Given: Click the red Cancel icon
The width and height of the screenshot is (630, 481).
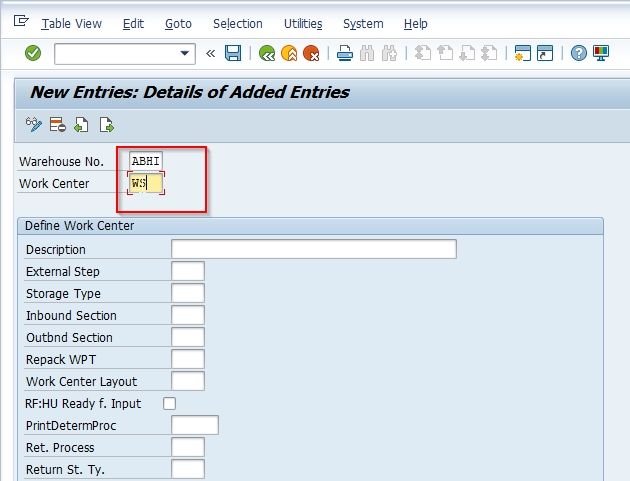Looking at the screenshot, I should pyautogui.click(x=311, y=53).
